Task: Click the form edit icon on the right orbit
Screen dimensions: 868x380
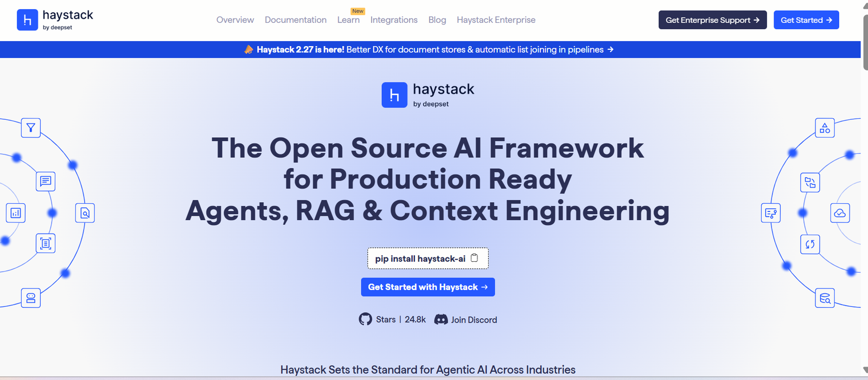Action: 771,213
